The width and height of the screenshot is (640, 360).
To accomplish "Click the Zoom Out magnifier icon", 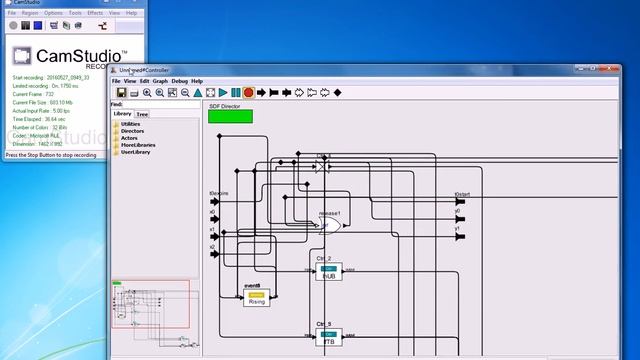I will click(x=185, y=93).
